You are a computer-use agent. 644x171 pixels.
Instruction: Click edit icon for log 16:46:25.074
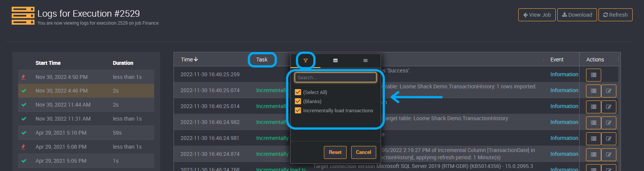click(x=609, y=91)
